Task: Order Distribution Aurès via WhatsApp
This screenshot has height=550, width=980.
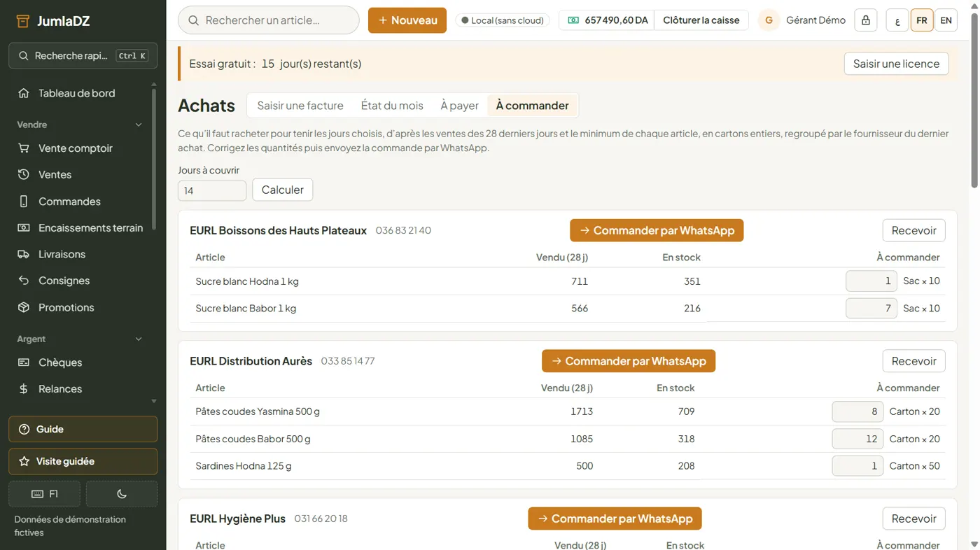Action: tap(629, 361)
